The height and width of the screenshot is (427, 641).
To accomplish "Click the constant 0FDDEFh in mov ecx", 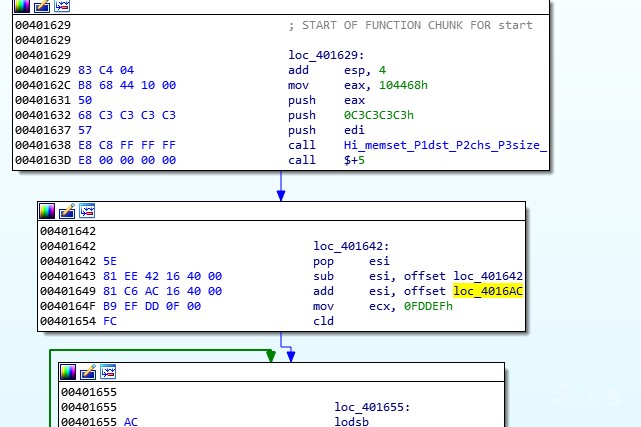I will coord(428,306).
